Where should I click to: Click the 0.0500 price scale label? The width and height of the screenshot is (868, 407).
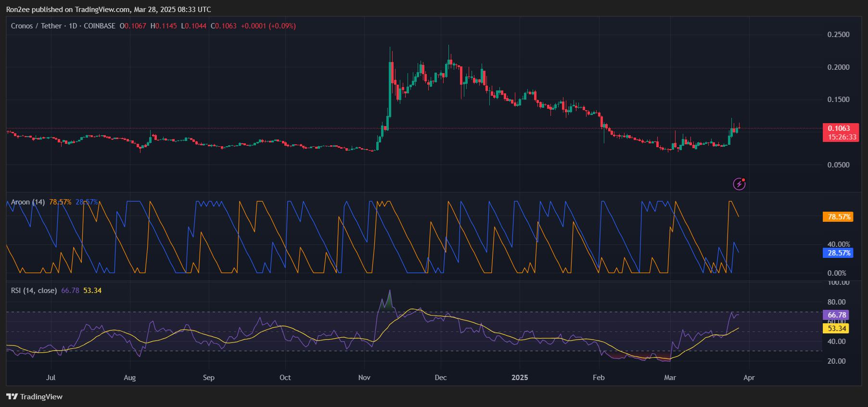pos(838,165)
